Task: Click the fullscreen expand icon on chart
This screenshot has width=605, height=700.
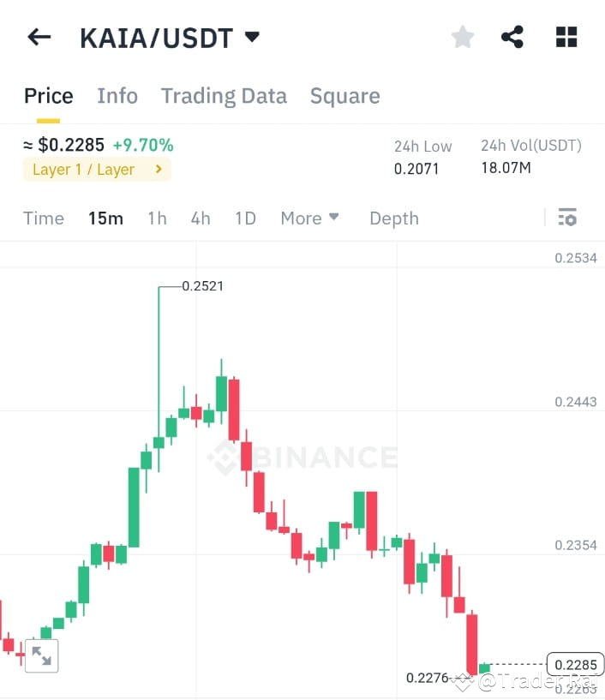Action: point(43,655)
